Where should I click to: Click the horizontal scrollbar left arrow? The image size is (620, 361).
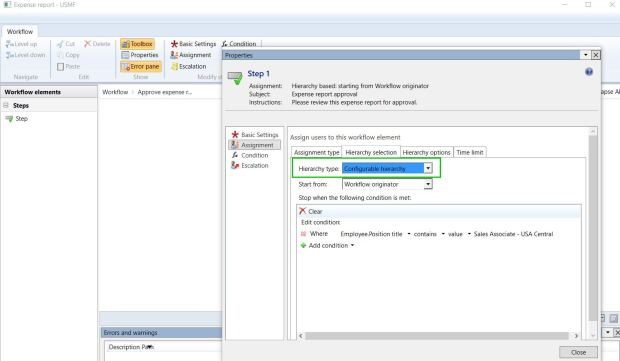(301, 336)
